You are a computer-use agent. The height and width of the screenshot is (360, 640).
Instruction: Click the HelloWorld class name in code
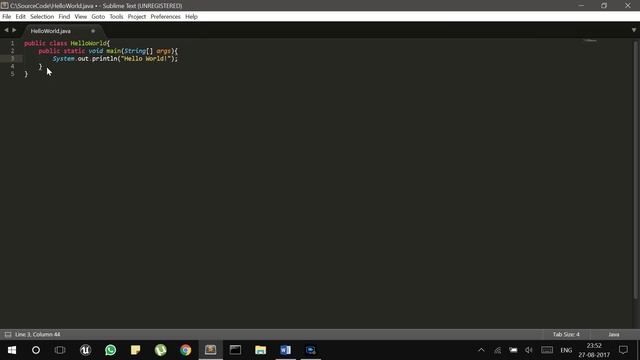89,43
